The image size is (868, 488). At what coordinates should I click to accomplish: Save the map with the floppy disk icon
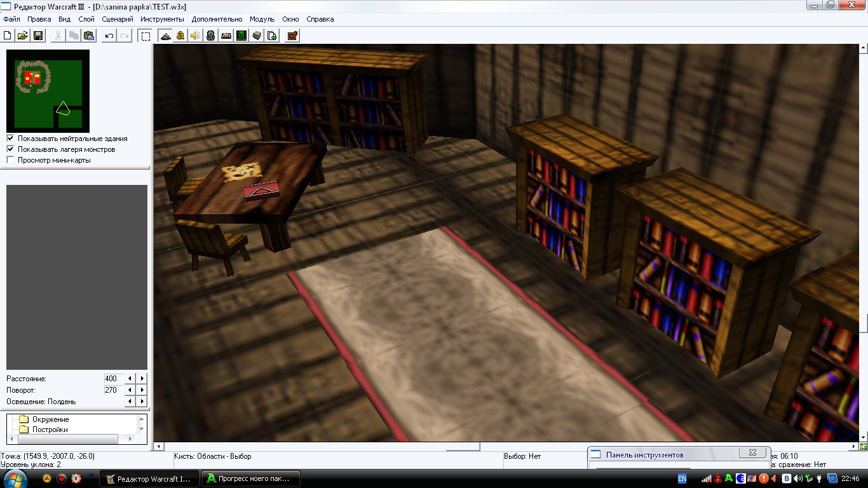click(38, 36)
